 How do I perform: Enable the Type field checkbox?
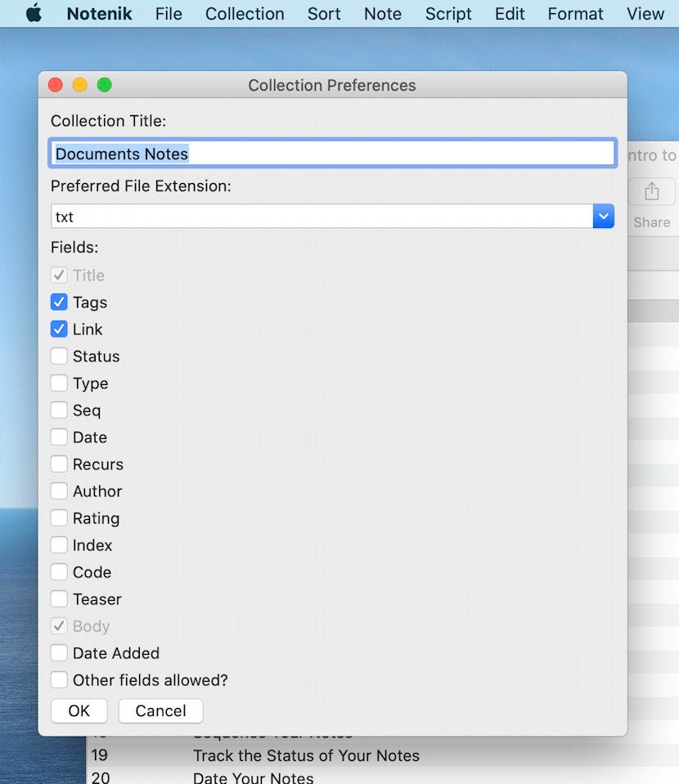point(59,383)
